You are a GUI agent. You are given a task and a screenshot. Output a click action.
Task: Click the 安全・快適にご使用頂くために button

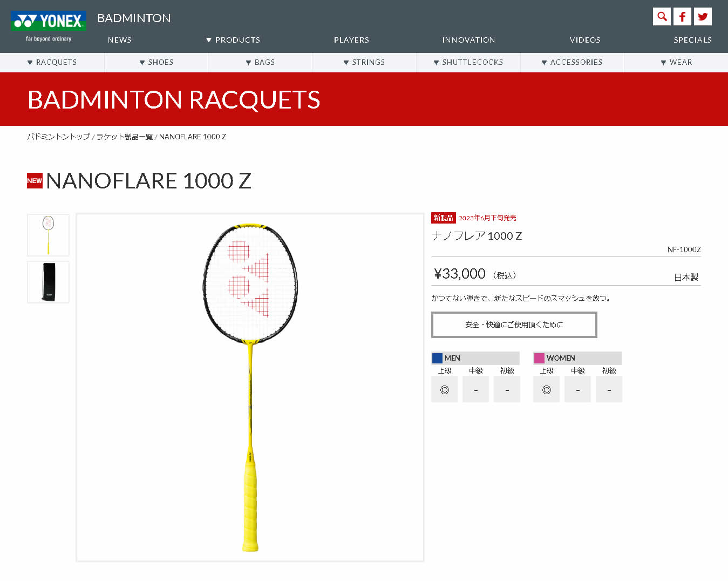pos(514,325)
